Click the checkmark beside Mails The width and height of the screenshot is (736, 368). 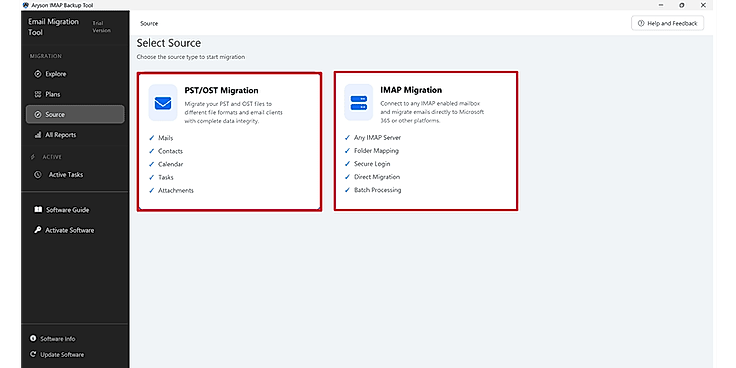[152, 138]
